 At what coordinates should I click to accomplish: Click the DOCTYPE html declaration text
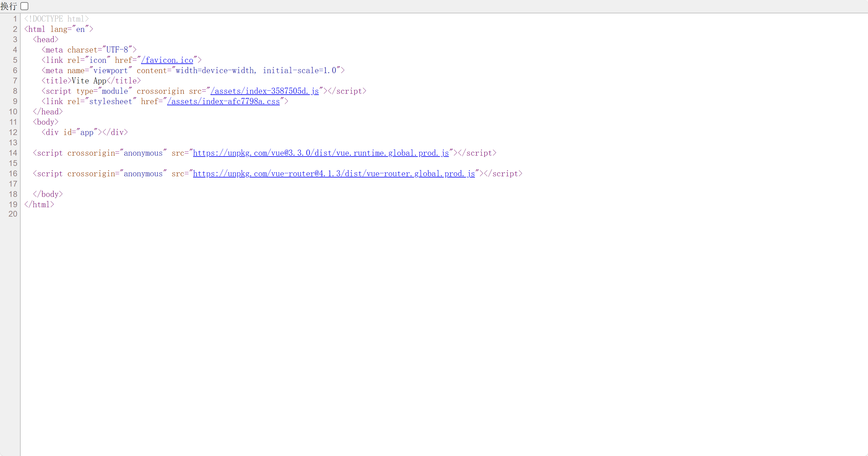[56, 19]
